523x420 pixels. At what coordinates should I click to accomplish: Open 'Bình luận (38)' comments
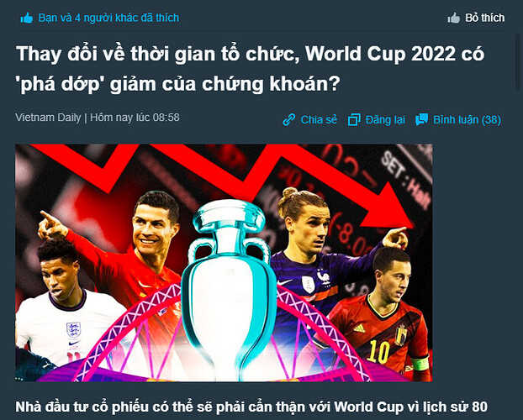[x=467, y=119]
